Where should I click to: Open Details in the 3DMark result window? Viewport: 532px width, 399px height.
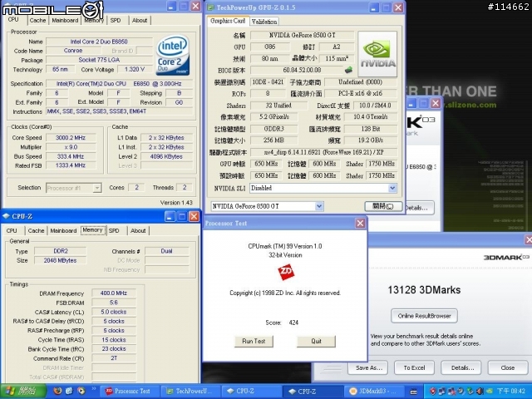pos(462,367)
